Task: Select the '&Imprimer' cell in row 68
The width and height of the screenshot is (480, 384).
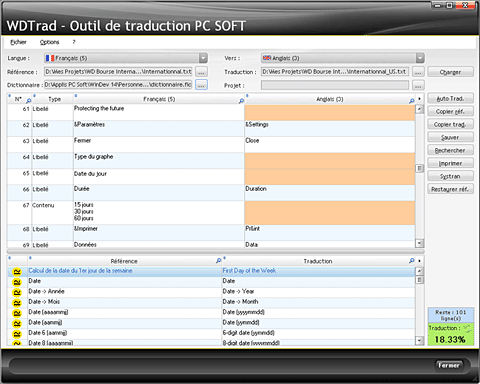Action: pos(159,233)
